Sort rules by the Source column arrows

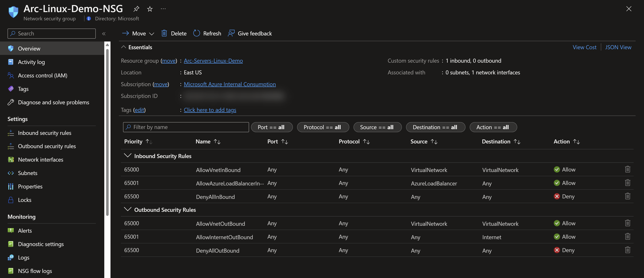(434, 142)
